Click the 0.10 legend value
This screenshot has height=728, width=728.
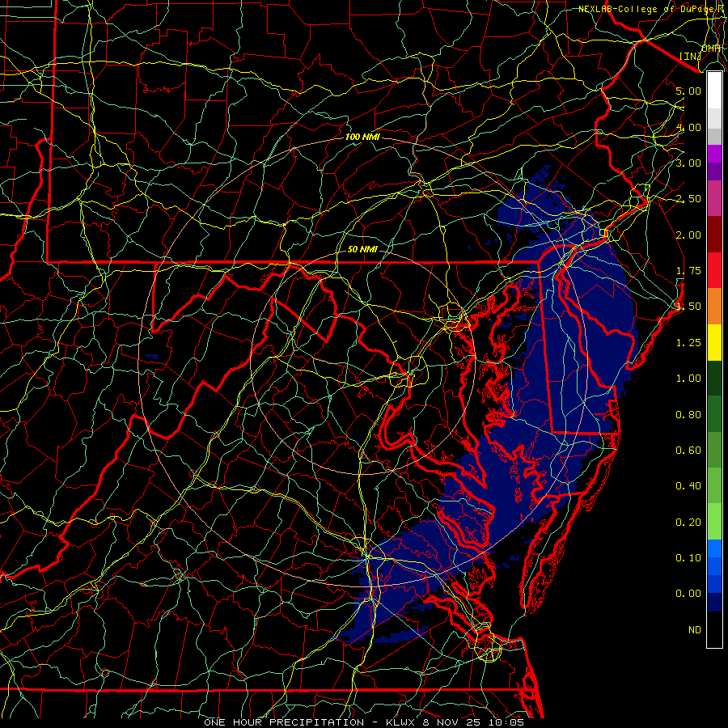click(x=688, y=558)
